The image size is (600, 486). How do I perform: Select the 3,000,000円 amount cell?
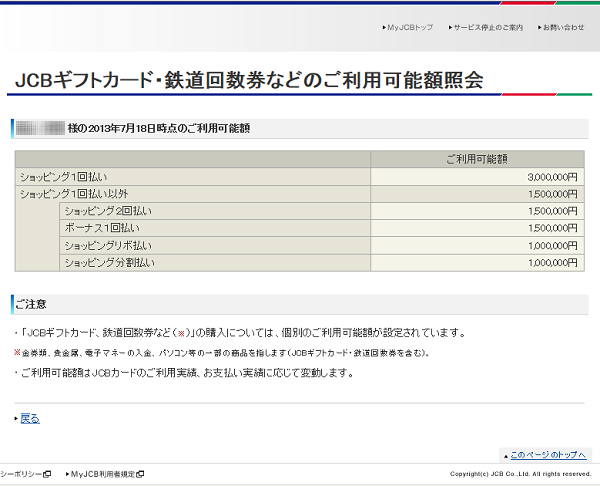[477, 177]
